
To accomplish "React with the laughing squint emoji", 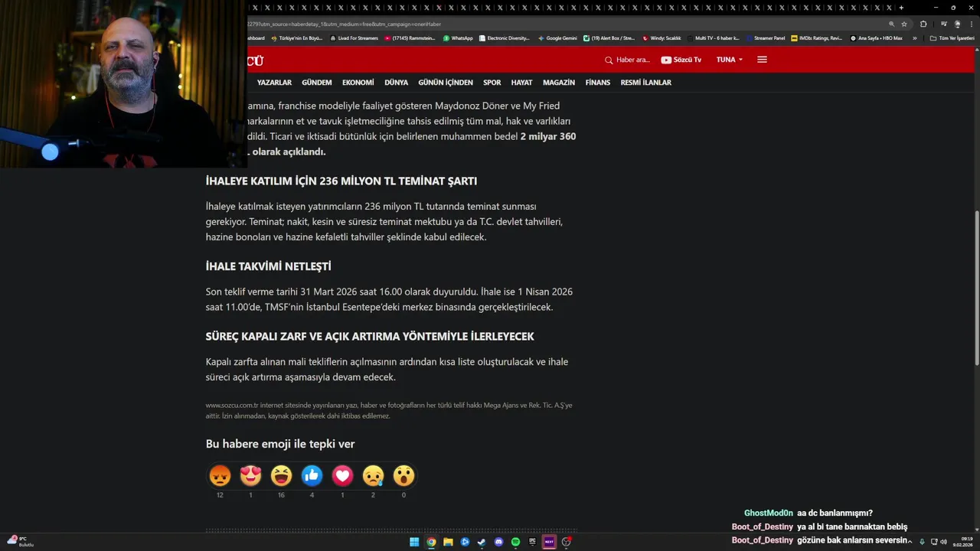I will [281, 476].
